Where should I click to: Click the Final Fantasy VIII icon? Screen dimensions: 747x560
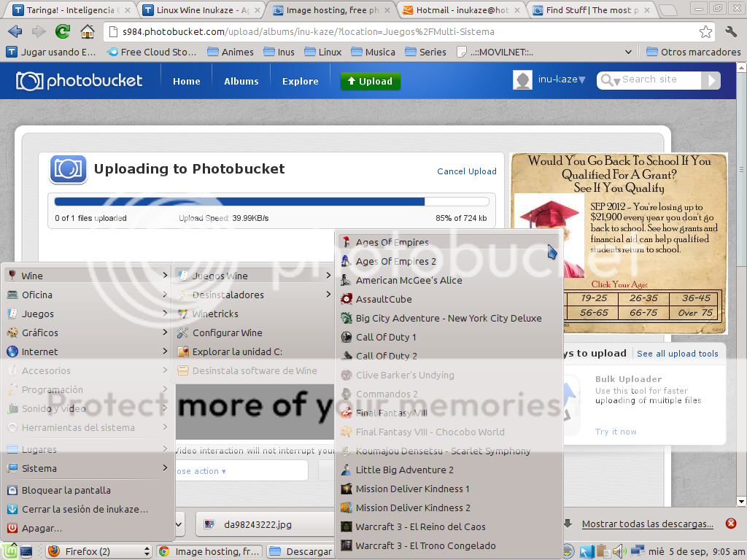tap(347, 413)
